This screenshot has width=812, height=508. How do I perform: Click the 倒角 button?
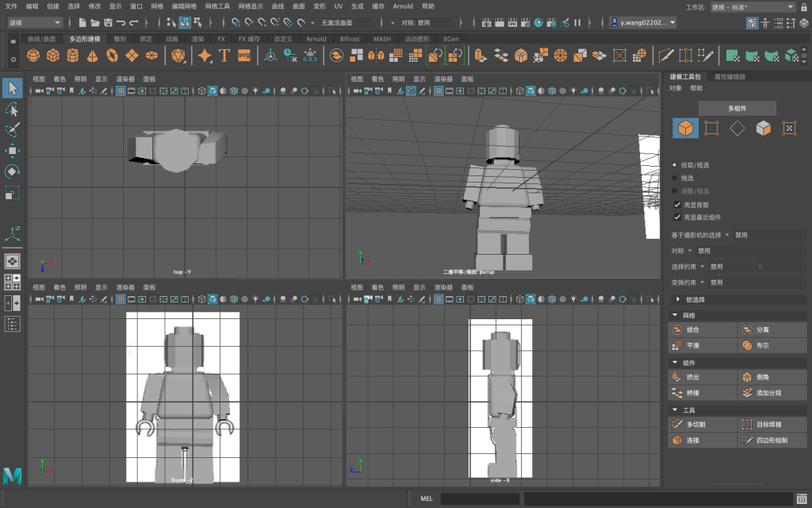772,377
